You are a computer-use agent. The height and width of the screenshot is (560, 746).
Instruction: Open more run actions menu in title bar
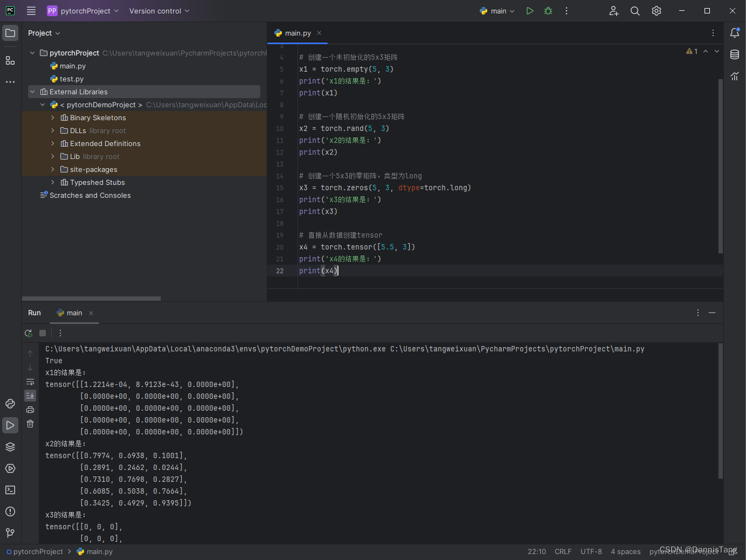[x=567, y=11]
